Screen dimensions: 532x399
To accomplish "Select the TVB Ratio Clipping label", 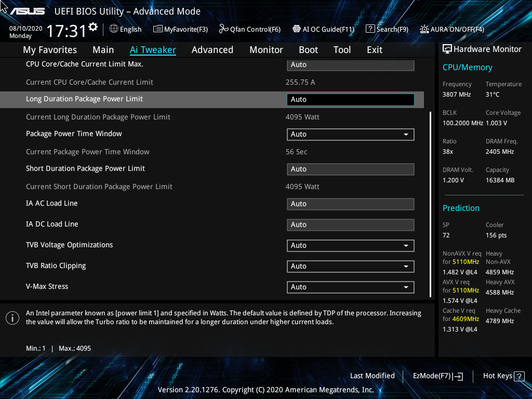I will 56,265.
